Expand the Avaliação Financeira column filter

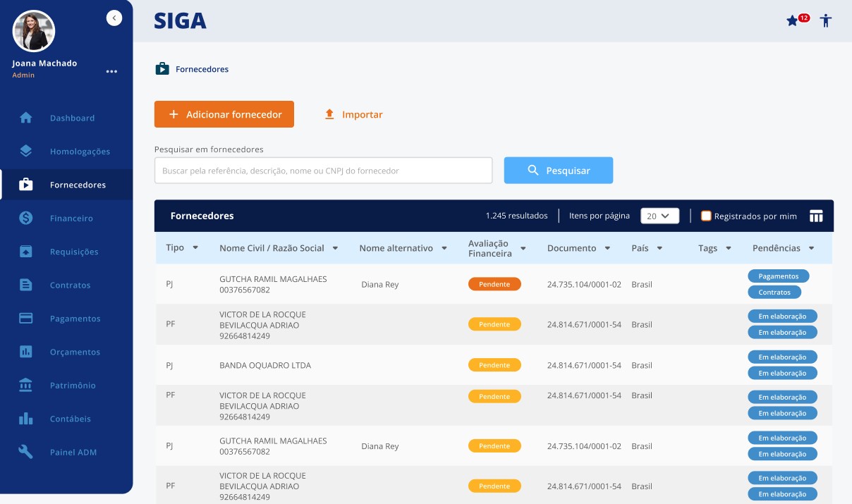[523, 248]
